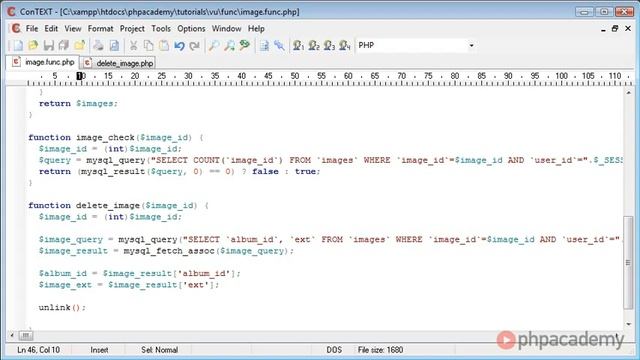
Task: Click the '$image_result = mysql_fetch_assoc' line
Action: pos(166,251)
